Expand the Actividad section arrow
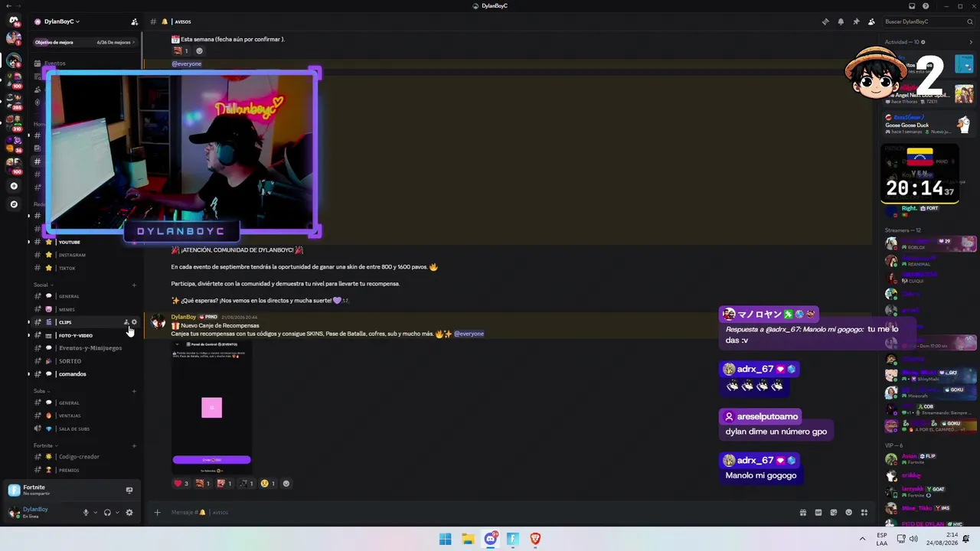This screenshot has width=980, height=551. (971, 42)
